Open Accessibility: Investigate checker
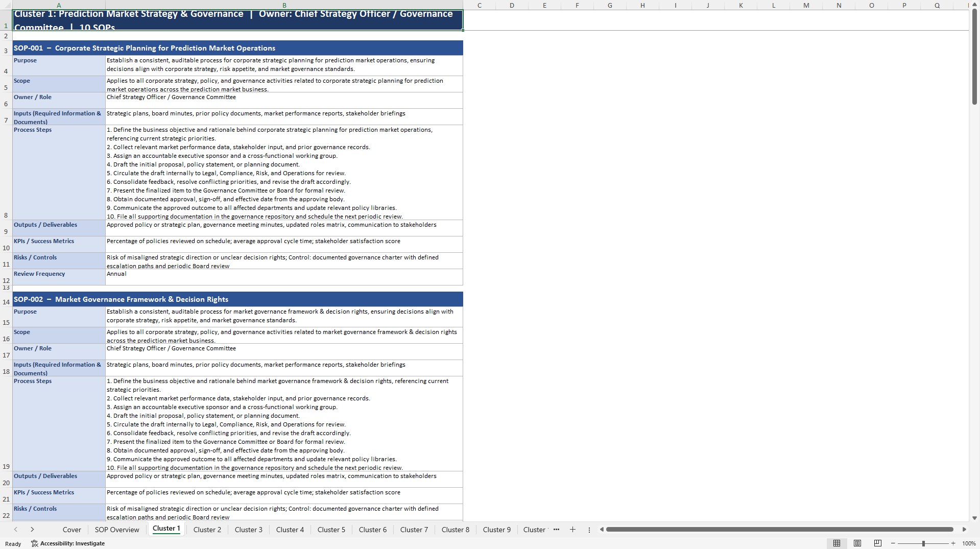The image size is (980, 549). (x=68, y=543)
